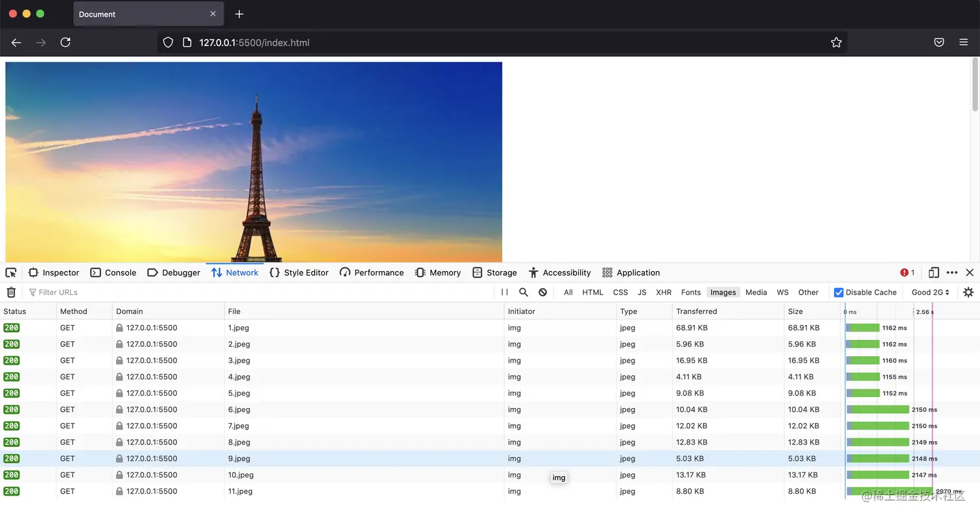980x517 pixels.
Task: Close the developer tools panel
Action: 970,272
